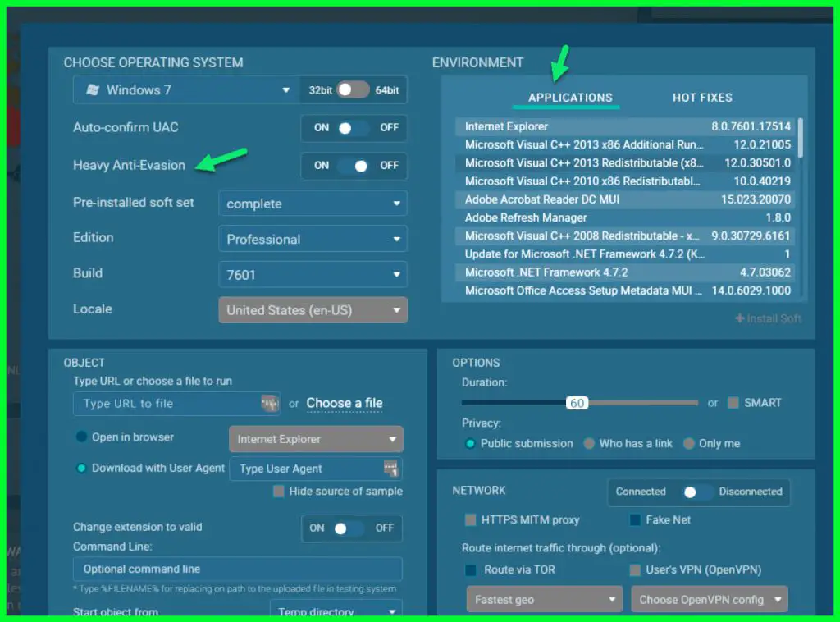
Task: Toggle the Heavy Anti-Evasion switch
Action: 353,166
